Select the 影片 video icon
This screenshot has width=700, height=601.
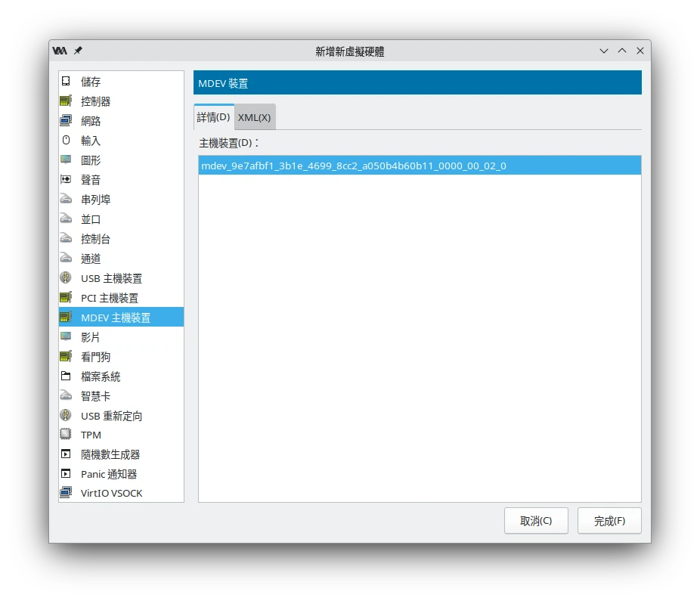[66, 336]
